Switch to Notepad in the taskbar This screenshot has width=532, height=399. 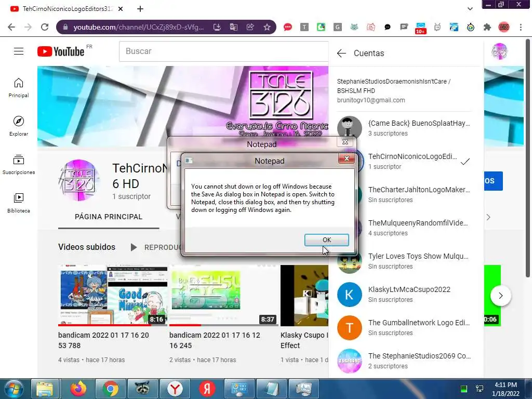(x=271, y=389)
